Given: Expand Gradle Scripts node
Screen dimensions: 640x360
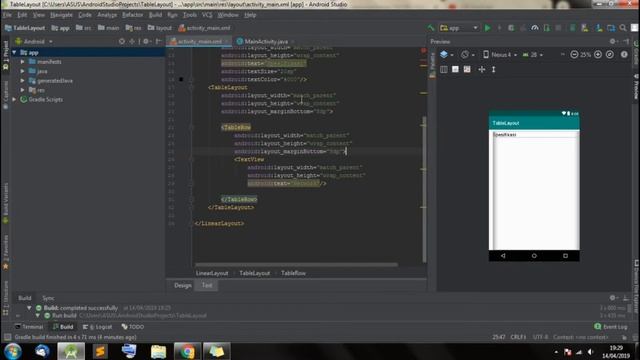Looking at the screenshot, I should click(x=14, y=100).
